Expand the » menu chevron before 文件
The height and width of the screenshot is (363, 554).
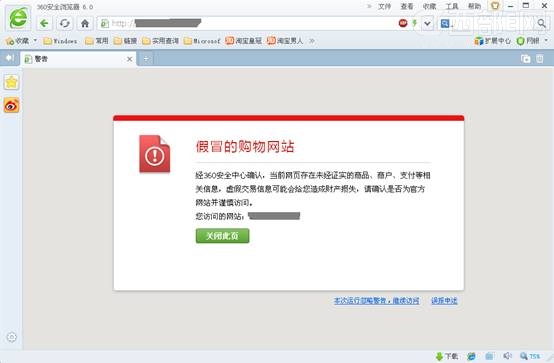[369, 6]
